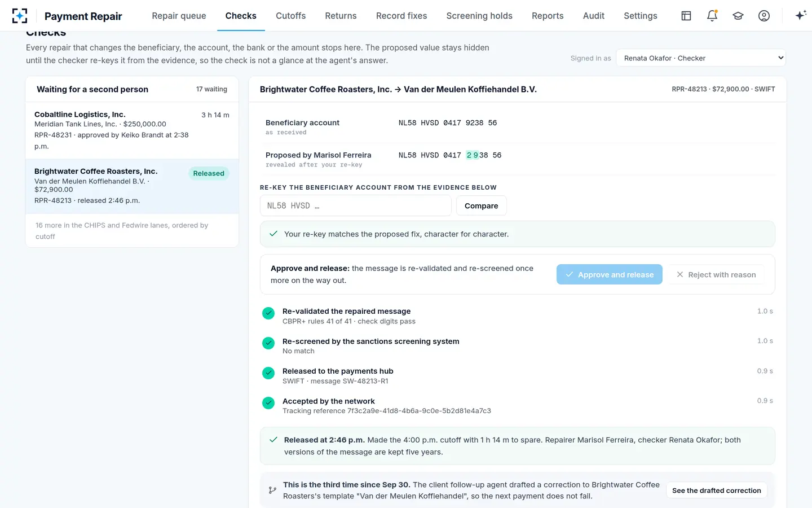
Task: Click the "CBPR+ rules 41 of 41" text
Action: coord(349,321)
